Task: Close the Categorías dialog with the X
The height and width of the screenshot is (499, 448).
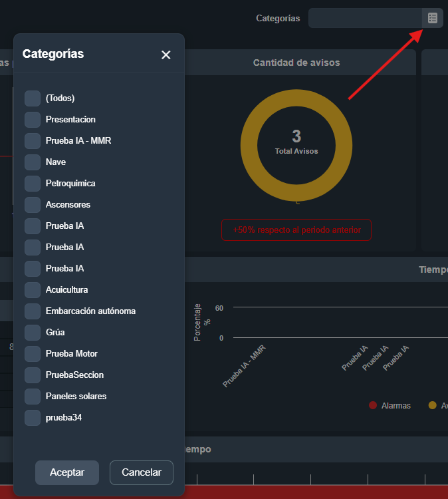Action: click(x=166, y=55)
